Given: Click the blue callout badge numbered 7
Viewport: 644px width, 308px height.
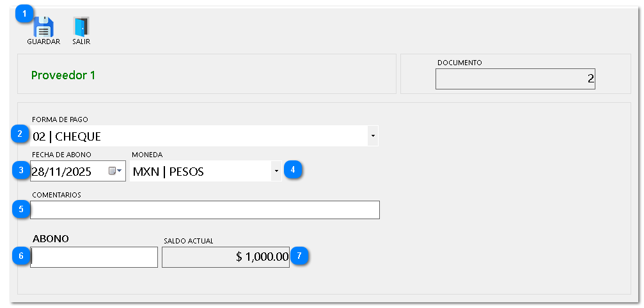Looking at the screenshot, I should pyautogui.click(x=299, y=256).
